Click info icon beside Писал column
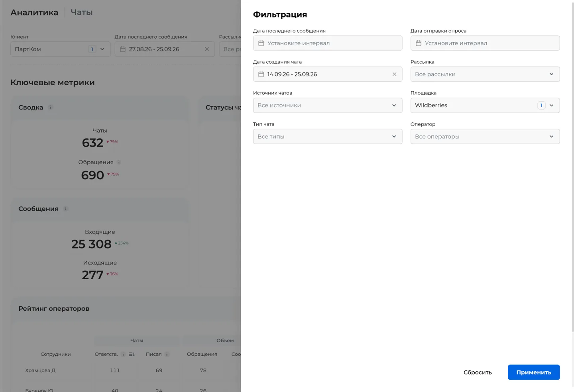 coord(167,354)
